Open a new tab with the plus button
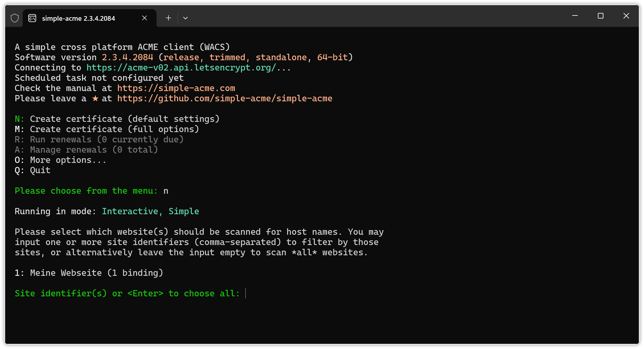644x349 pixels. (169, 18)
